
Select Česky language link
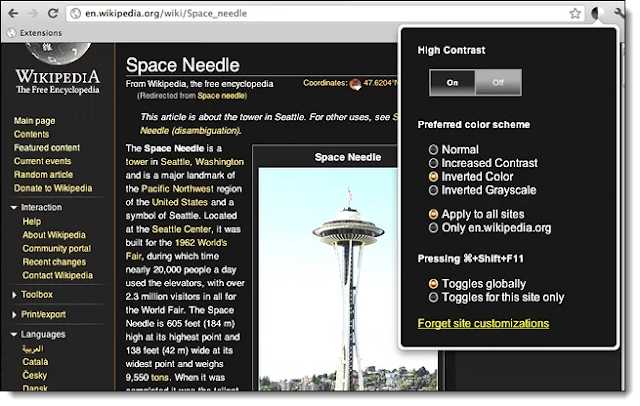(x=35, y=375)
